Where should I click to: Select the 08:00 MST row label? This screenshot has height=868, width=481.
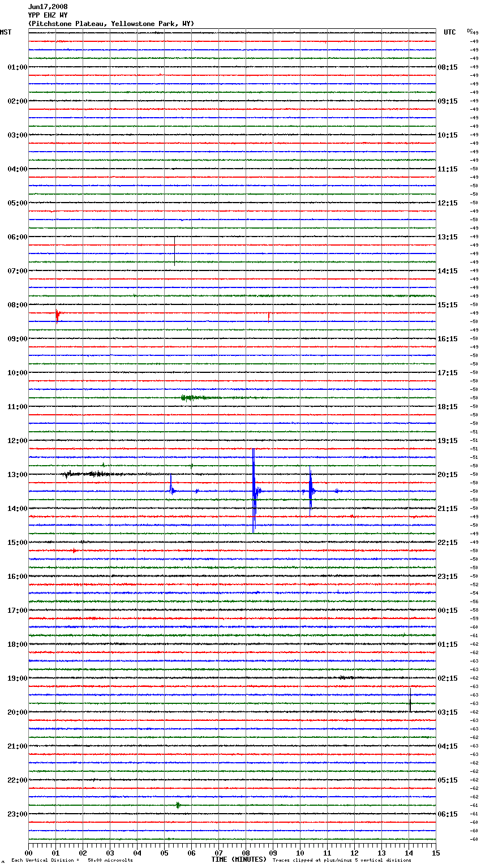17,305
